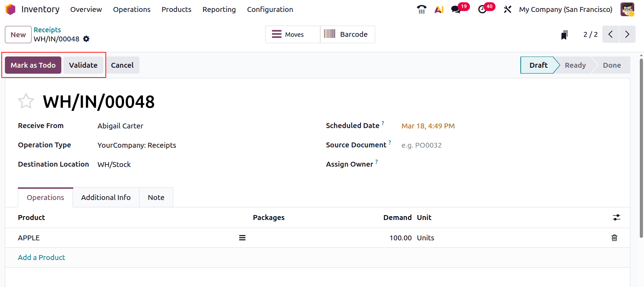Open chat messages with 19 notifications
Screen dimensions: 644x287
(456, 9)
